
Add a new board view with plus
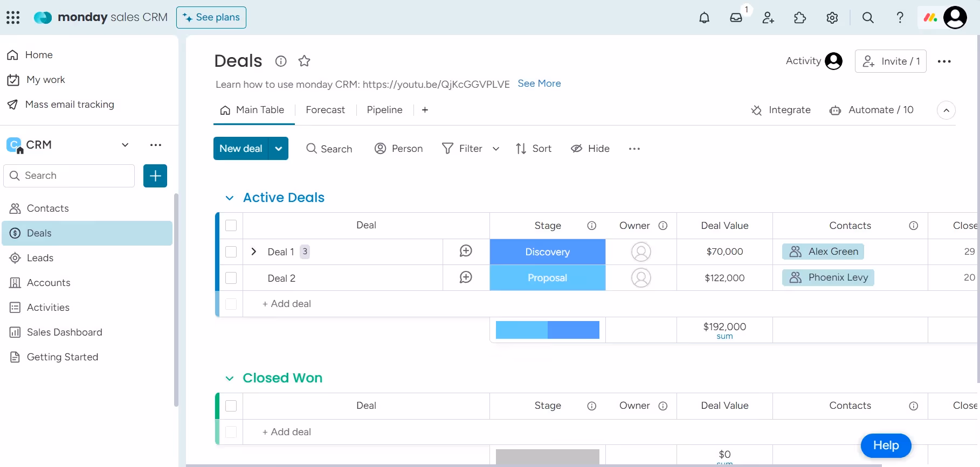425,110
